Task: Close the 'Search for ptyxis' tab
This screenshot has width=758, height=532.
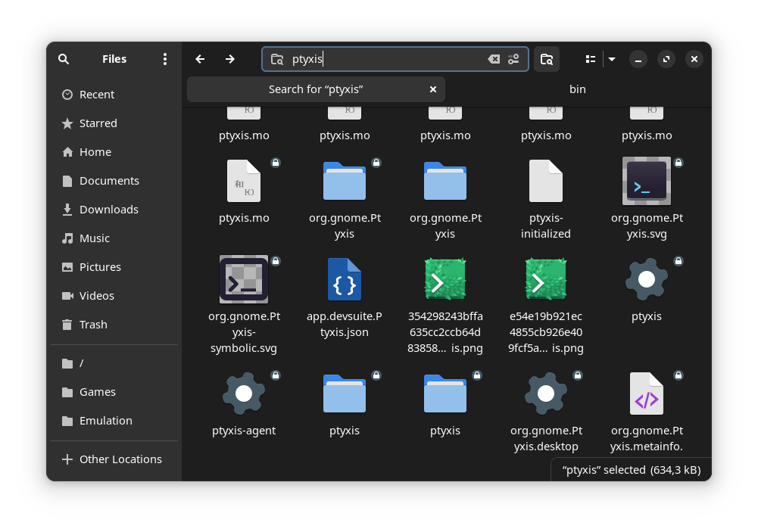Action: 433,89
